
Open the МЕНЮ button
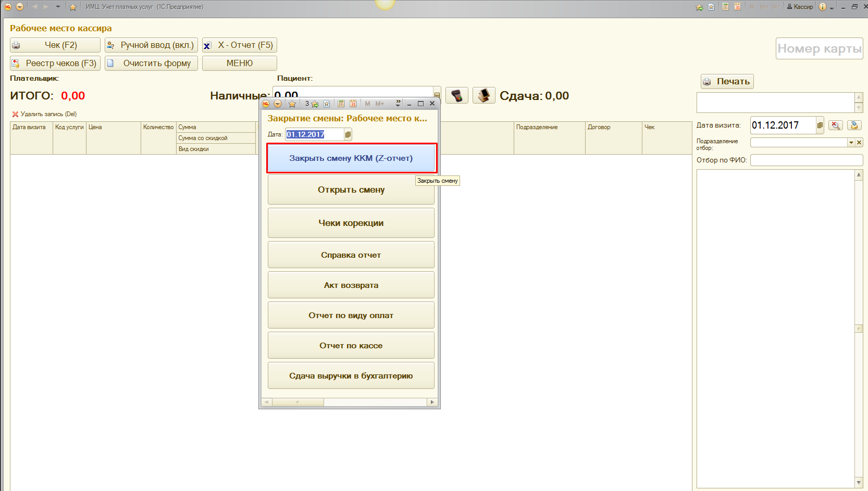click(x=239, y=63)
